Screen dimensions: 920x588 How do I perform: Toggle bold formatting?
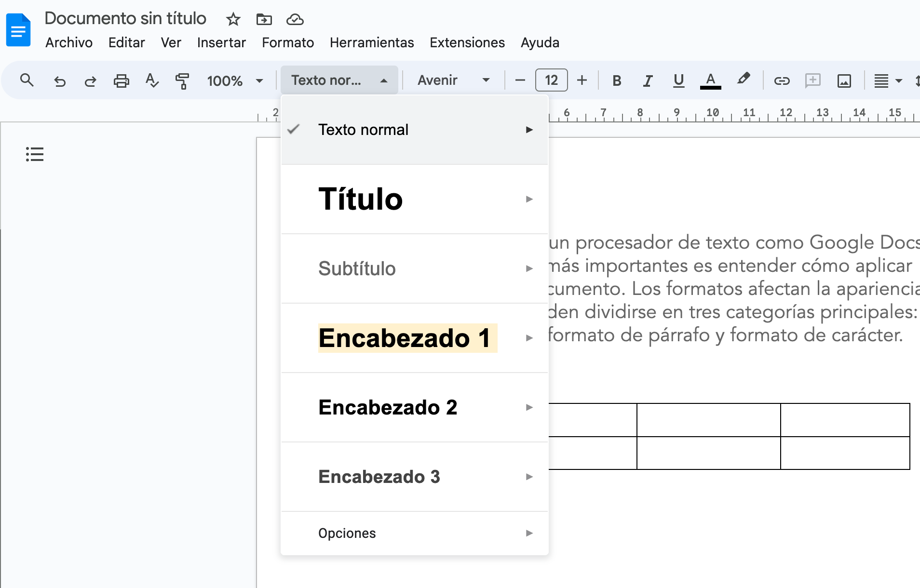[617, 80]
